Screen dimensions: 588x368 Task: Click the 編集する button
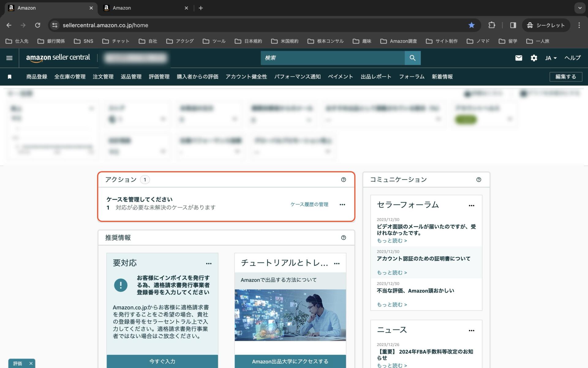[566, 77]
